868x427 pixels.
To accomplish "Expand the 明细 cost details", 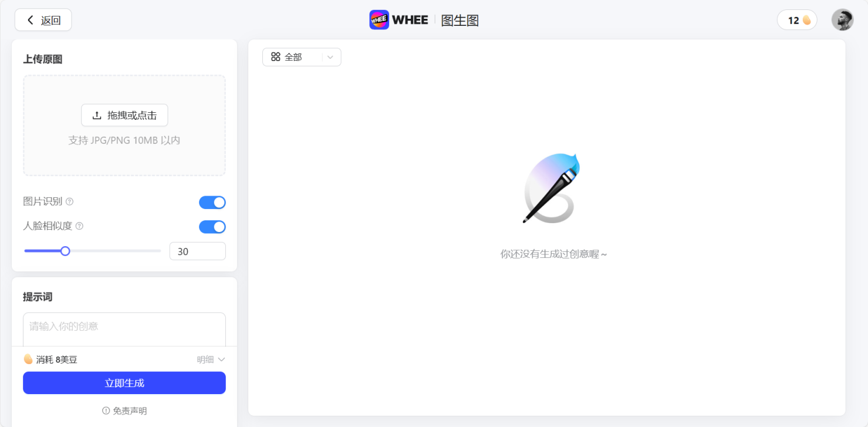I will [x=211, y=359].
